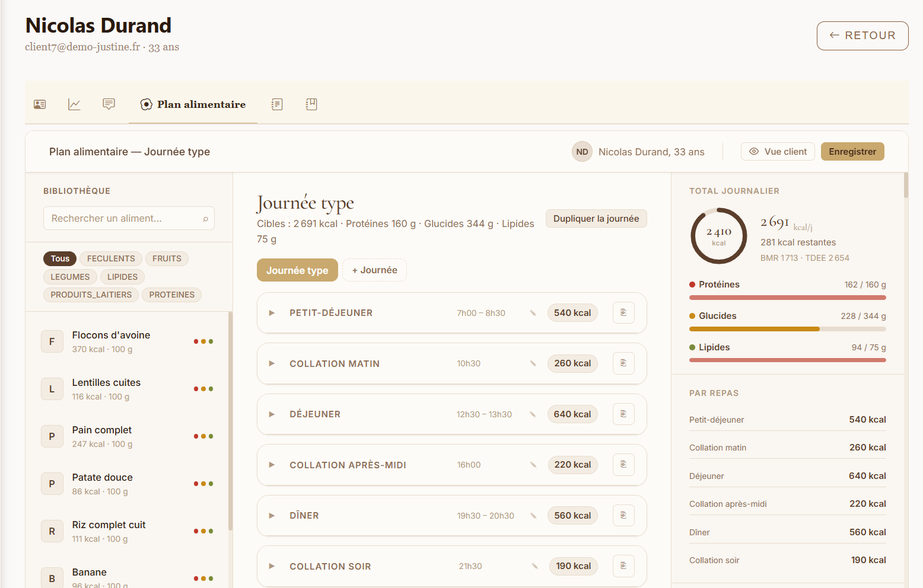
Task: Save the plan with Enregistrer
Action: (x=852, y=152)
